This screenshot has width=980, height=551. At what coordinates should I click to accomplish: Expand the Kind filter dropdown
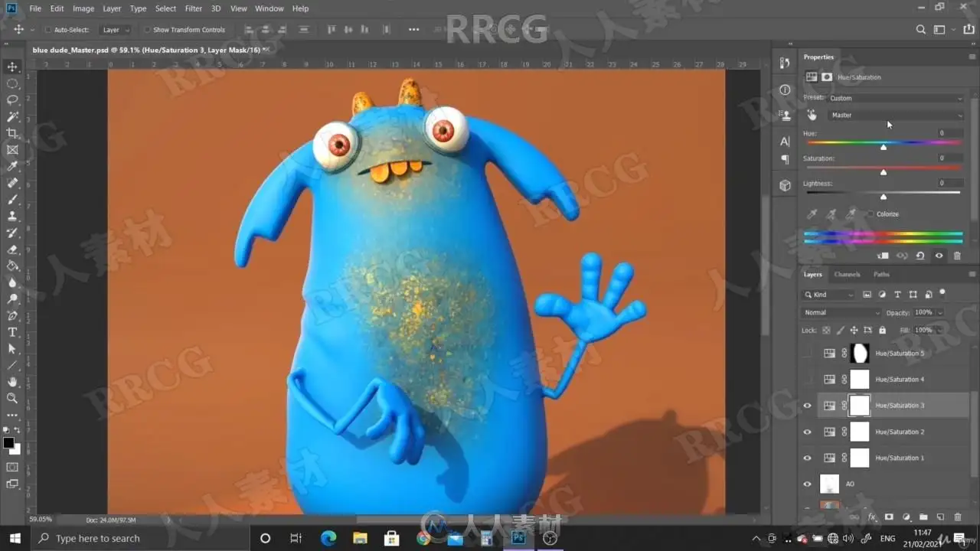click(829, 295)
